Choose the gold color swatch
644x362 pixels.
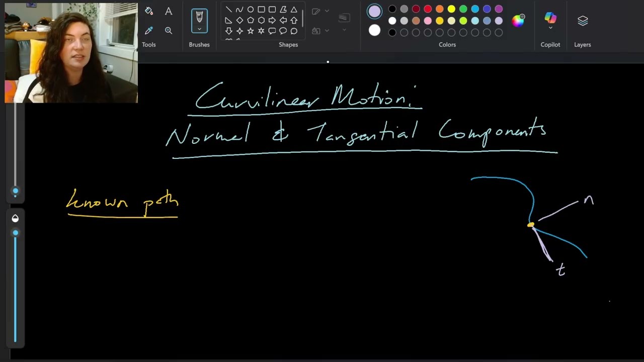point(440,21)
